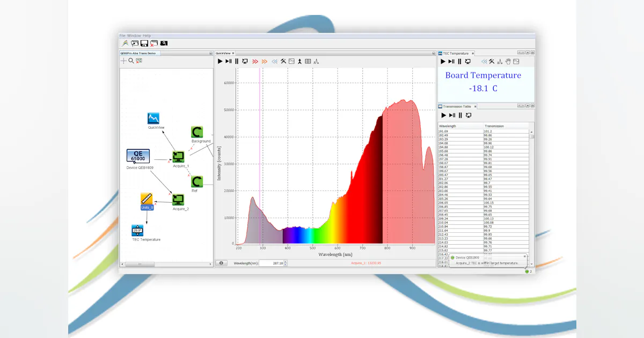
Task: Select the Units_9 ruler node
Action: (x=147, y=199)
